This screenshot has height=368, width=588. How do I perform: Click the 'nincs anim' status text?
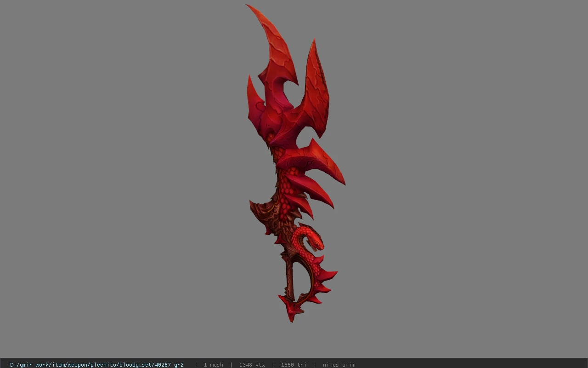(339, 365)
